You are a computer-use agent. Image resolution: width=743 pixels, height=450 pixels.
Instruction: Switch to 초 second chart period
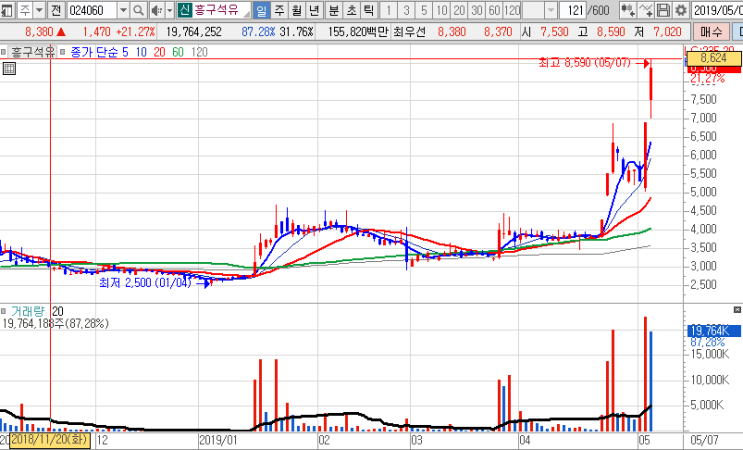(351, 9)
